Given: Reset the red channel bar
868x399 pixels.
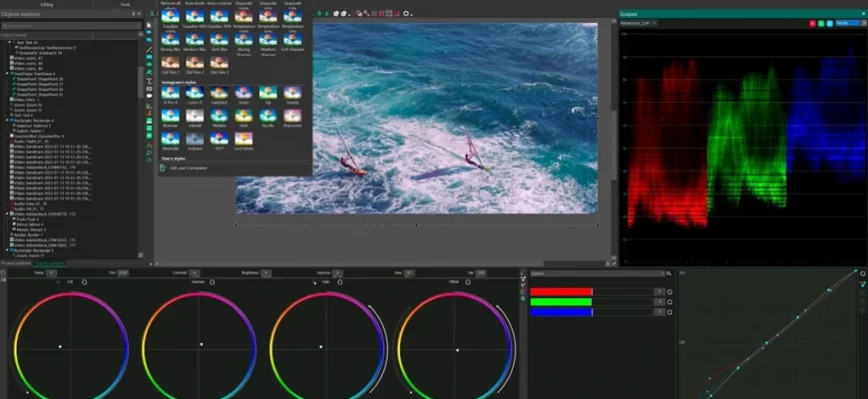Looking at the screenshot, I should click(669, 291).
